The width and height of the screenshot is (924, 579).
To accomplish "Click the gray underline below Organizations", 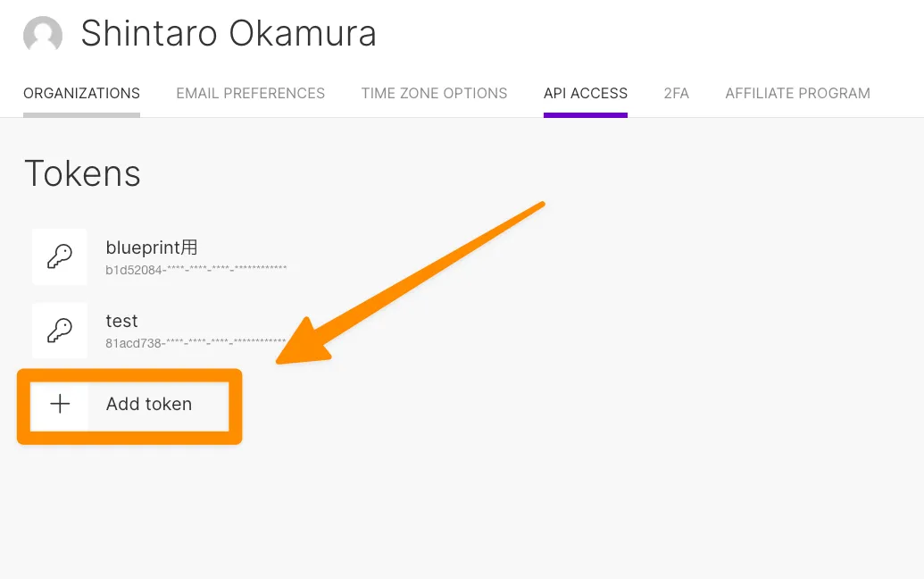I will point(81,114).
